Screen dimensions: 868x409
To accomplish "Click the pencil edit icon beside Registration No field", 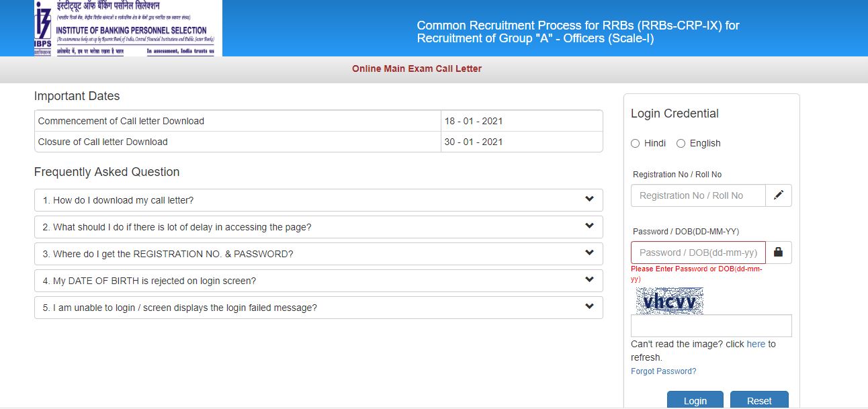I will (x=779, y=195).
